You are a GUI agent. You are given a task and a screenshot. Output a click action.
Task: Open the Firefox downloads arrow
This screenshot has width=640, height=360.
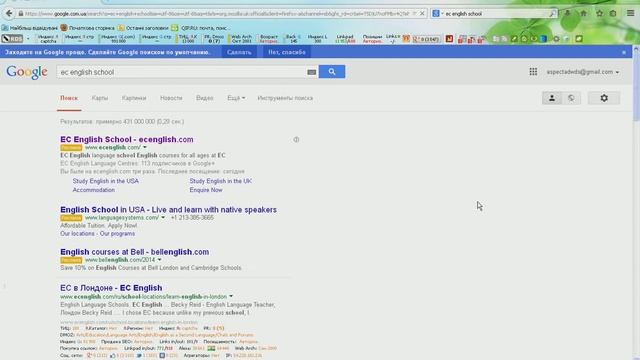(567, 13)
